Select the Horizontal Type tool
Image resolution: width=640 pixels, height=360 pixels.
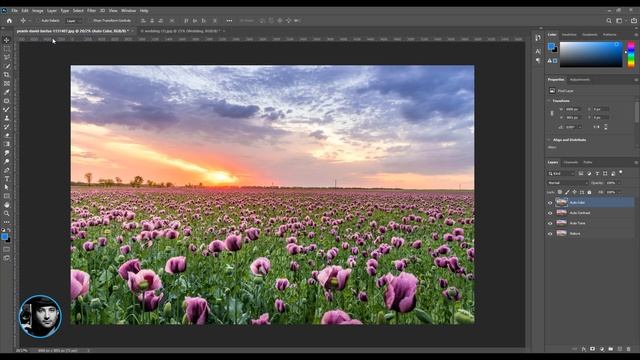point(7,179)
